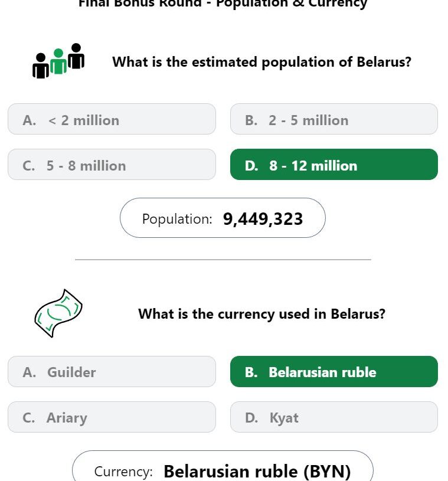The image size is (448, 481).
Task: Click the 9,449,323 population number
Action: [263, 220]
